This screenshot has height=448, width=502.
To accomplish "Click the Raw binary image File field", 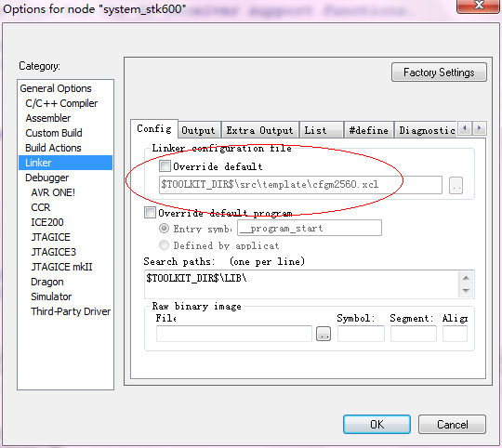I will pyautogui.click(x=234, y=334).
